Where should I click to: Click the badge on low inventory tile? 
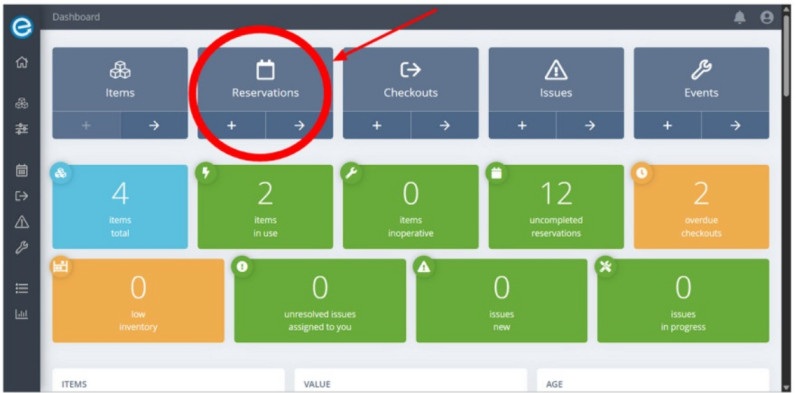pyautogui.click(x=61, y=267)
